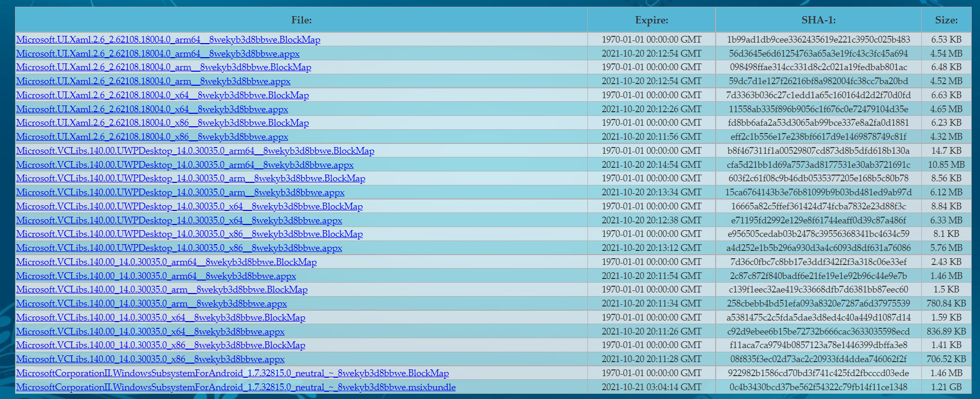Select the SHA-1 hash starting with 1b99ad1db9cee
Screen dimensions: 980x399
click(818, 39)
